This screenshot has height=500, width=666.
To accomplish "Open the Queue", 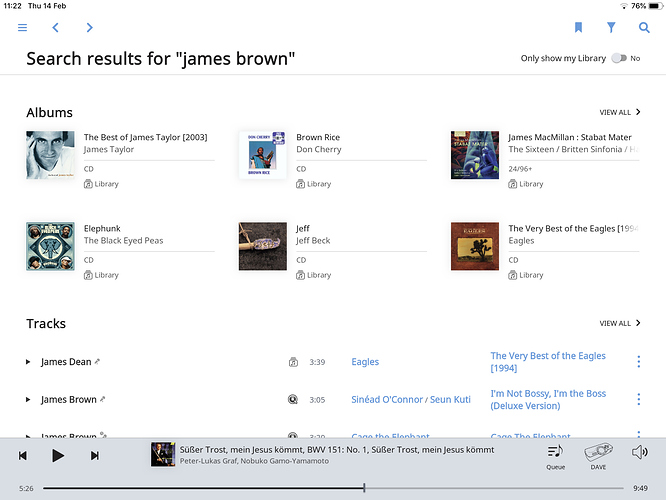I will coord(556,457).
